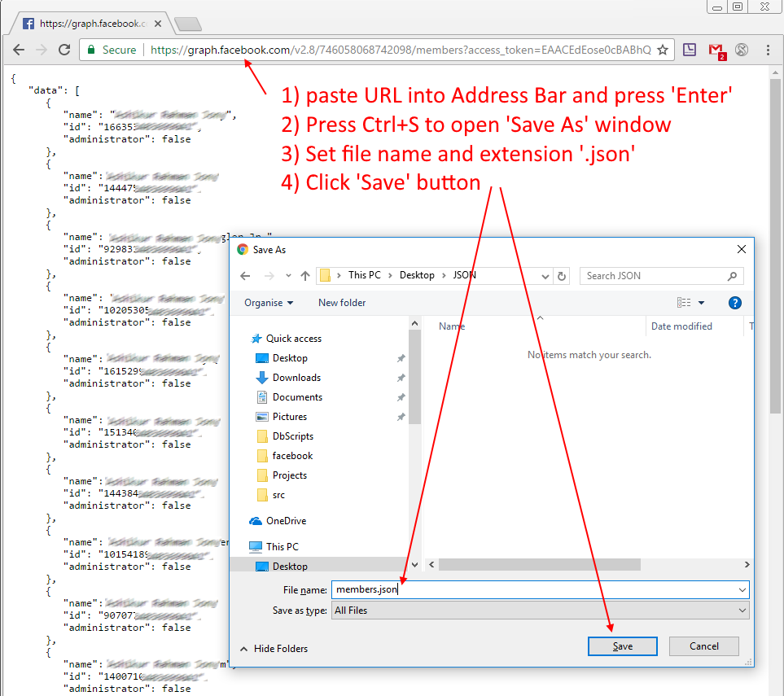
Task: Click the browser Back arrow
Action: click(19, 50)
